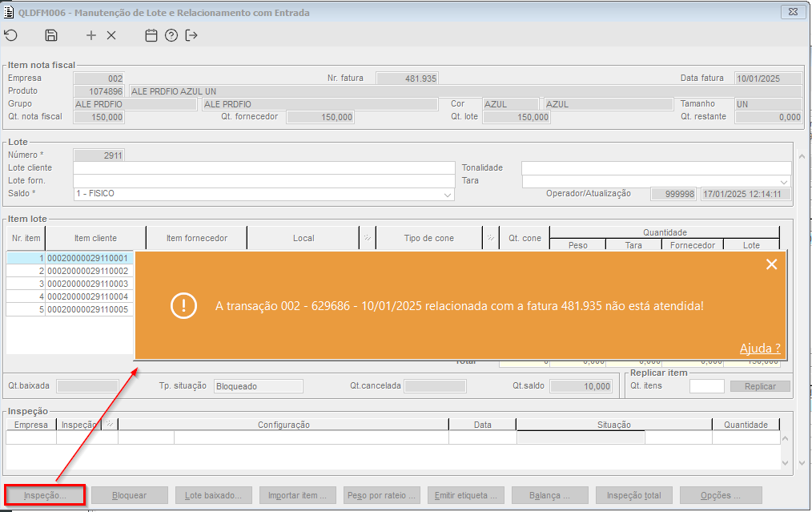Select item row 00020000029110005
This screenshot has width=812, height=512.
[x=70, y=309]
